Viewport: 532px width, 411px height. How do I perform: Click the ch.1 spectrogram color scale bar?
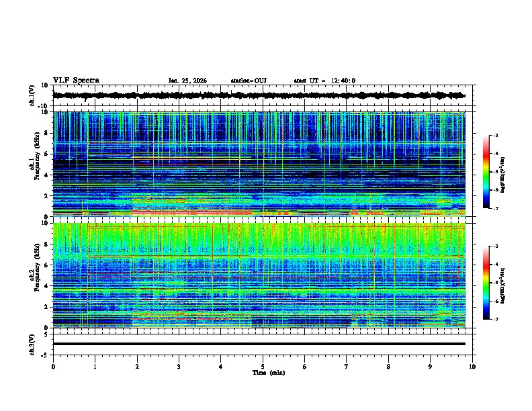[486, 172]
